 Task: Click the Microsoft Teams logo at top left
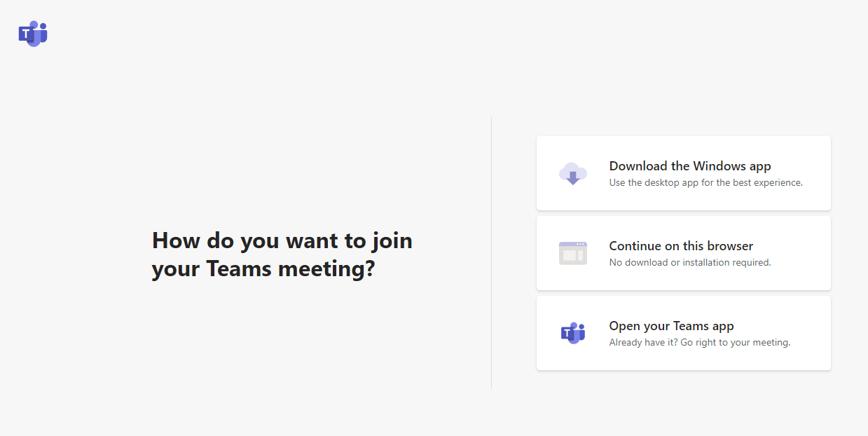coord(33,34)
